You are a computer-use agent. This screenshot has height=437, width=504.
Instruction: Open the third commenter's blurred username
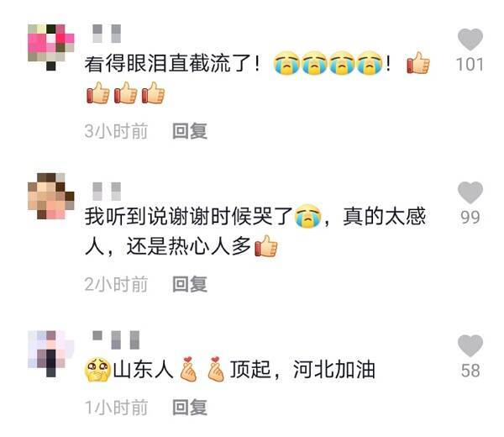(x=116, y=340)
